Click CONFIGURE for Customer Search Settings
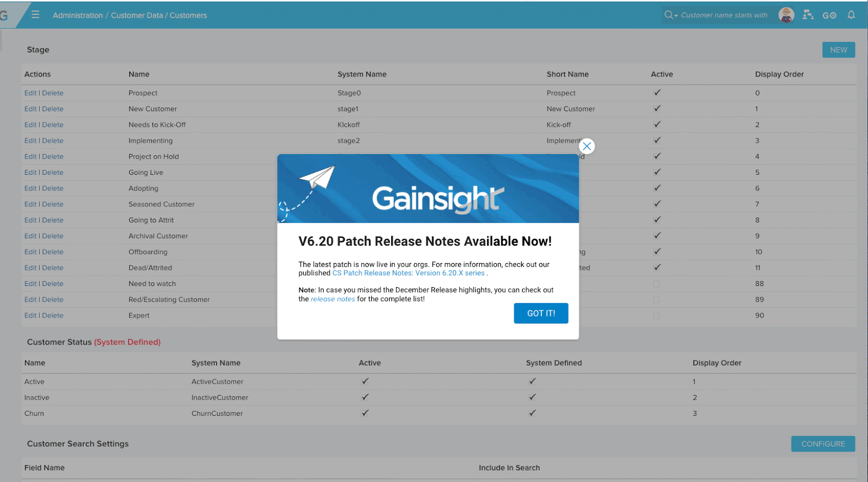The width and height of the screenshot is (868, 482). 822,444
